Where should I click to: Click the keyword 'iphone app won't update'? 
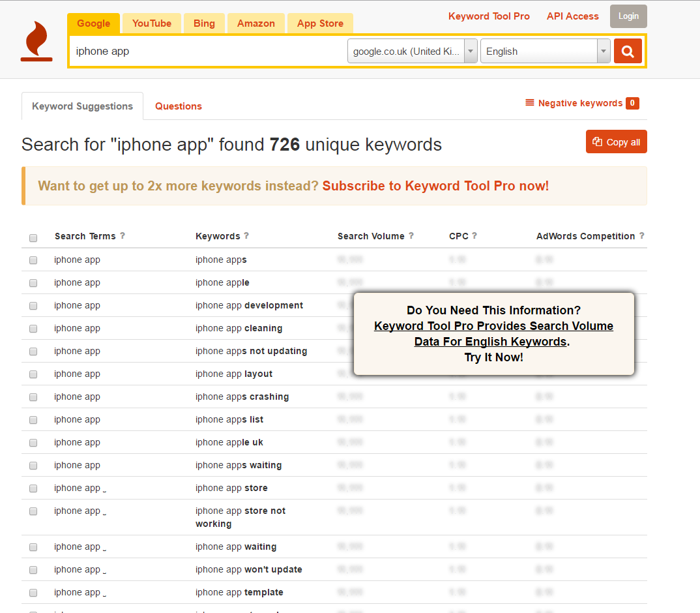249,570
